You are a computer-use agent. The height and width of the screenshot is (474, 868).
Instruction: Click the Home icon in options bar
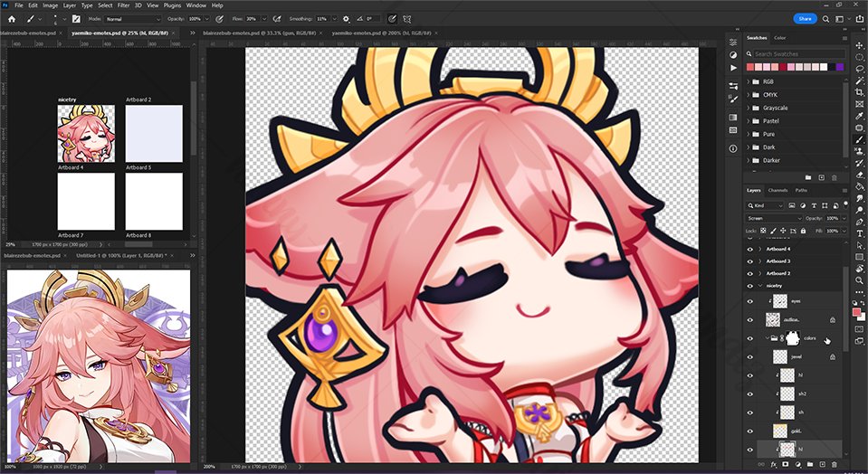coord(11,19)
